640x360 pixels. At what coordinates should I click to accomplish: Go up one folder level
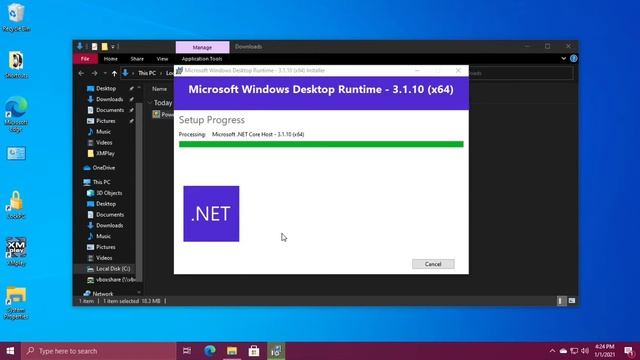click(x=114, y=73)
